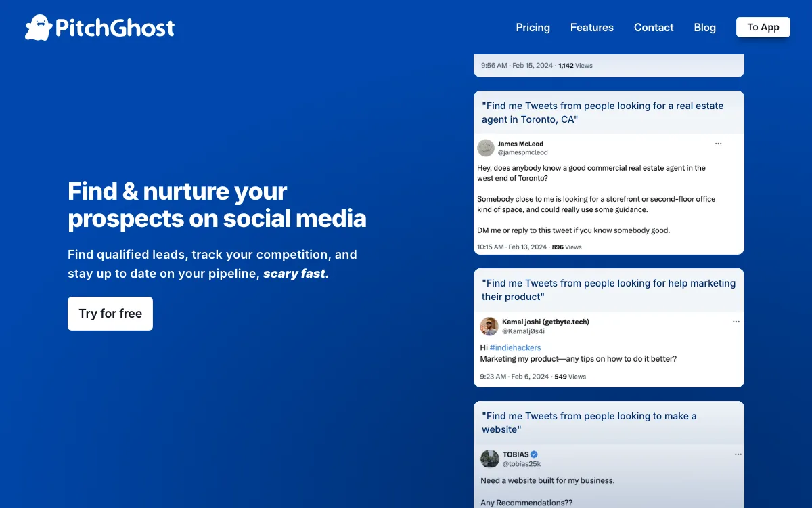Screen dimensions: 812x508
Task: Click @jamespmcleod handle
Action: tap(522, 152)
